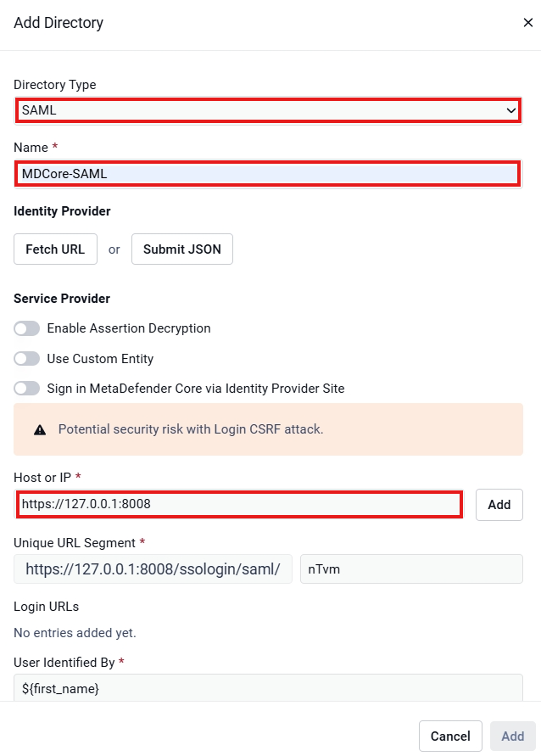Click the bottom Add button
541x756 pixels.
(512, 736)
